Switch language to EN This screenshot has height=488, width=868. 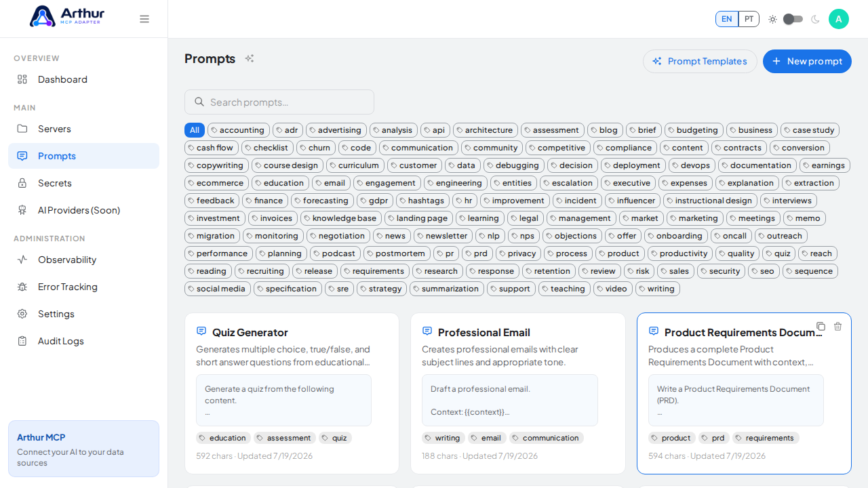pyautogui.click(x=726, y=19)
